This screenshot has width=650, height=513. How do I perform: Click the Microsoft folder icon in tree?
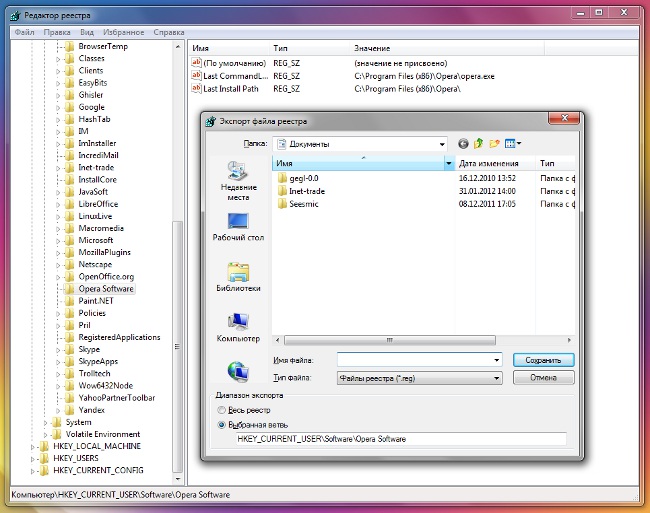(x=70, y=240)
